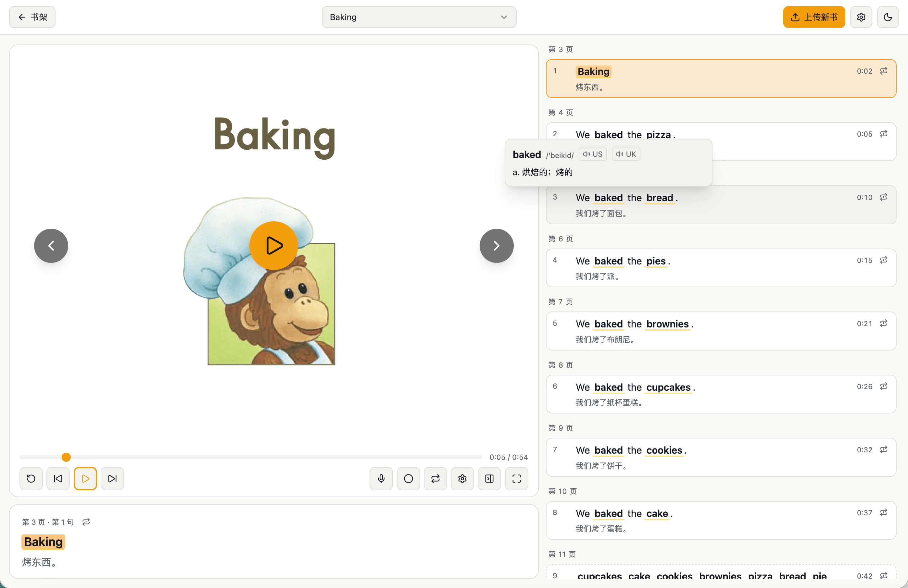908x588 pixels.
Task: Click baked in We baked the pies
Action: point(609,261)
